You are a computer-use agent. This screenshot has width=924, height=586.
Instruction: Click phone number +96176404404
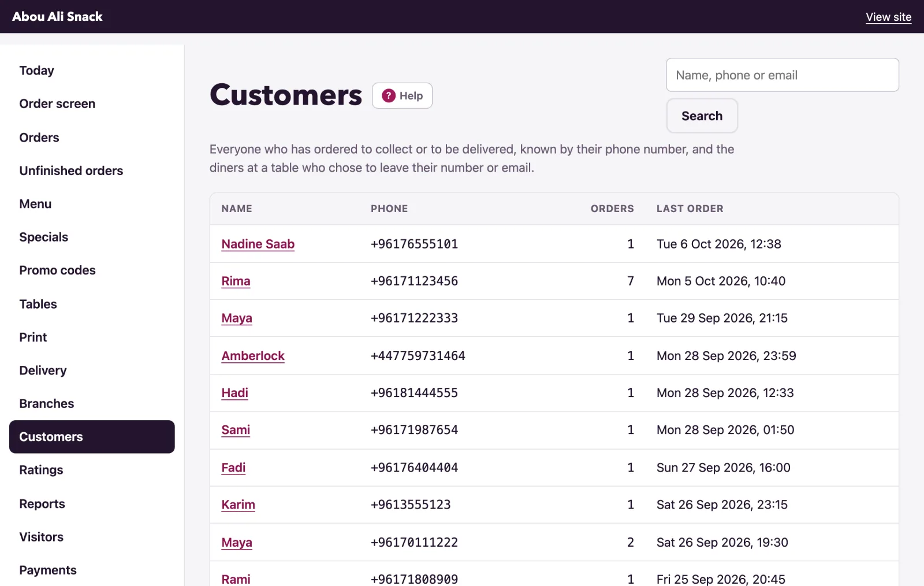tap(414, 468)
